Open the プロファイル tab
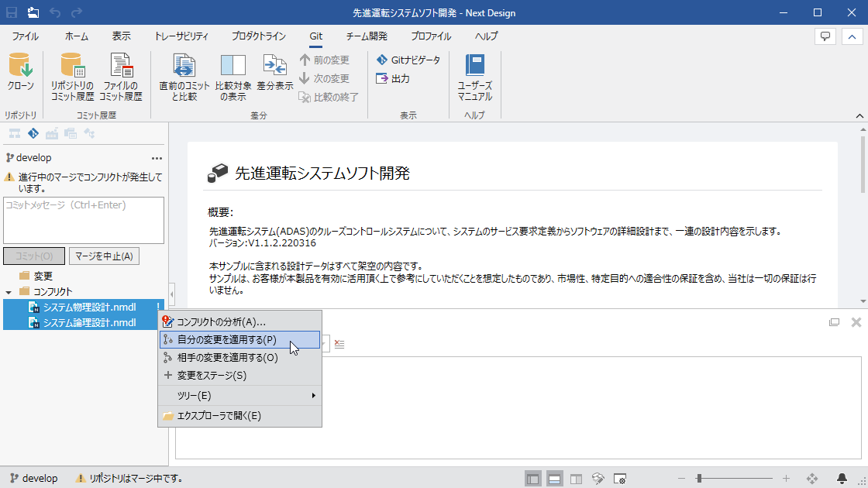The height and width of the screenshot is (488, 868). (x=431, y=36)
